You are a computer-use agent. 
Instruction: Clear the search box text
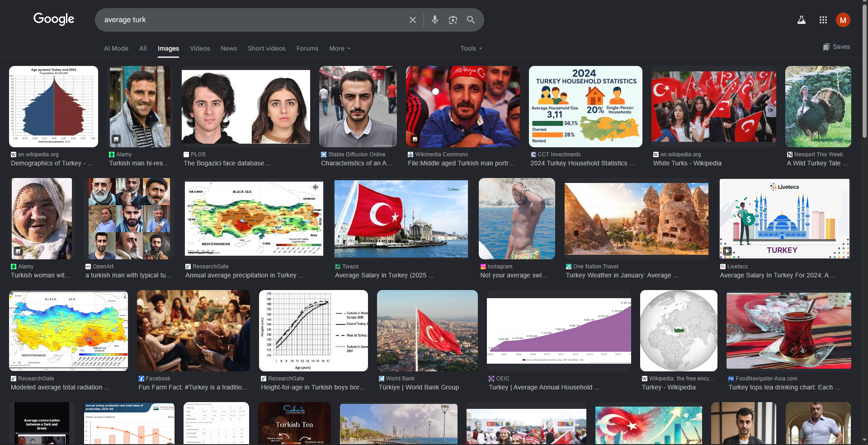pos(412,20)
